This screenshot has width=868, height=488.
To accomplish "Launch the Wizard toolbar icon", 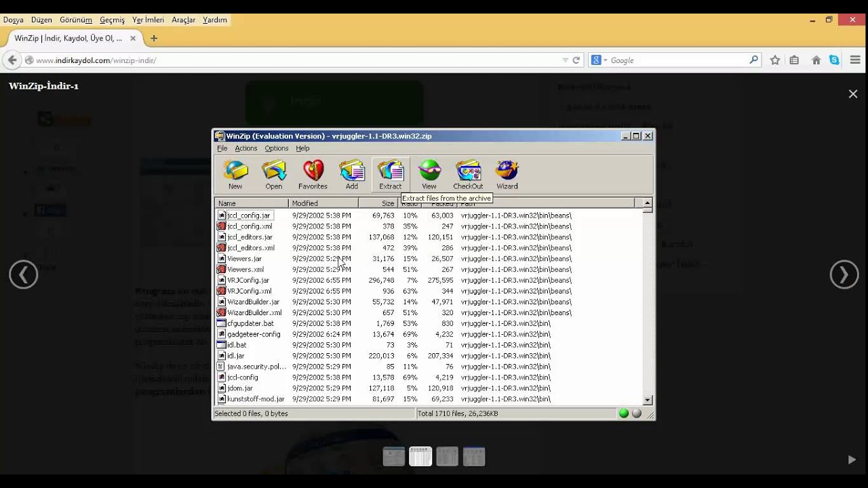I will [507, 174].
